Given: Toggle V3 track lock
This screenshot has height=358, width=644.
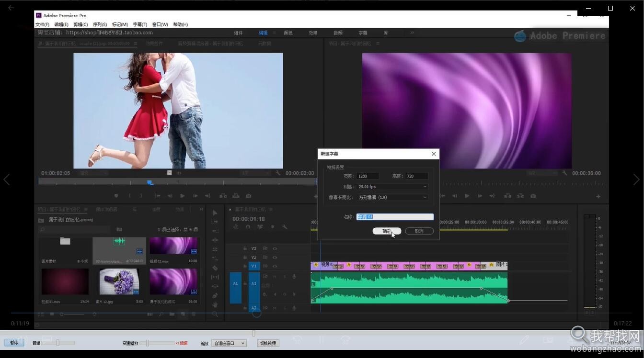Looking at the screenshot, I should [x=245, y=248].
